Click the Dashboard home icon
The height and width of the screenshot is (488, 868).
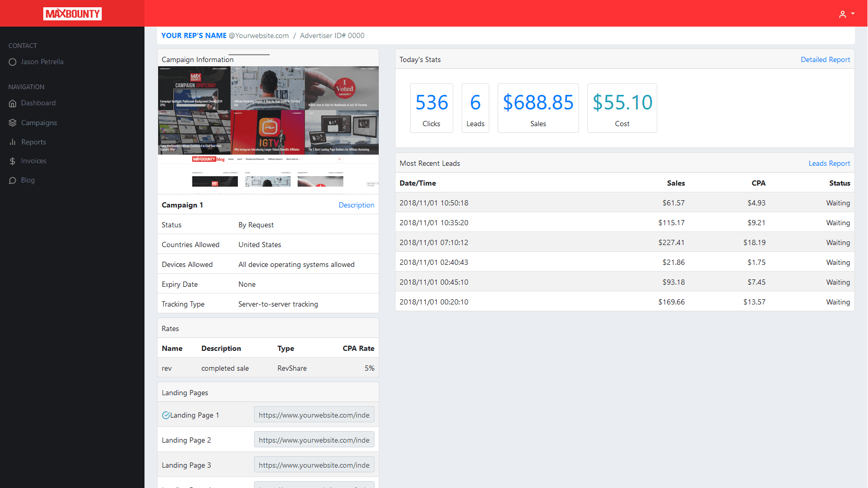(13, 103)
